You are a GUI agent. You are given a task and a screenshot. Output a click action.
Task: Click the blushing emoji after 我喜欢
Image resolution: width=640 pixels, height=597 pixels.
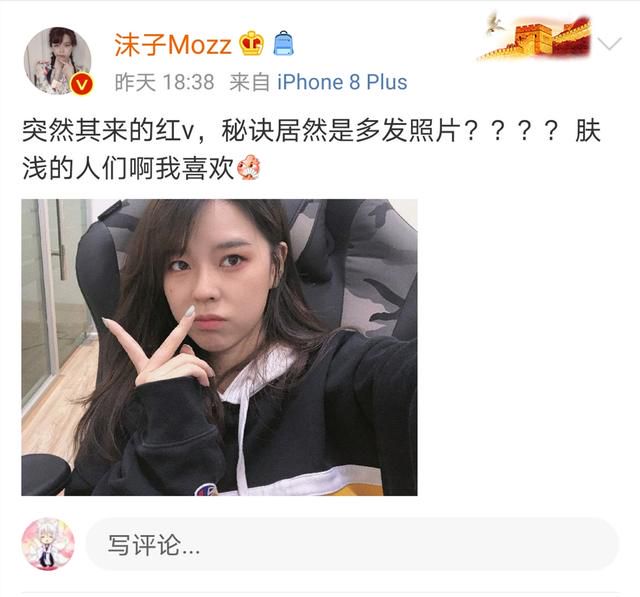tap(248, 167)
